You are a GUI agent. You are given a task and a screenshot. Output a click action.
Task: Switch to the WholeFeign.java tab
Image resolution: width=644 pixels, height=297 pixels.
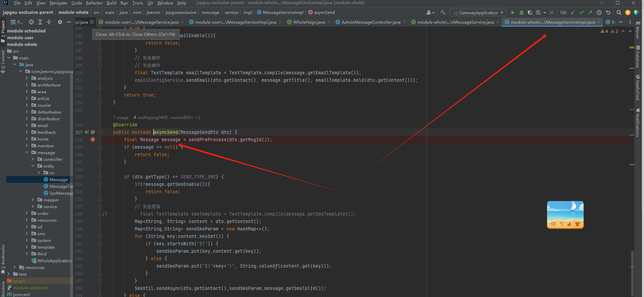(x=309, y=22)
